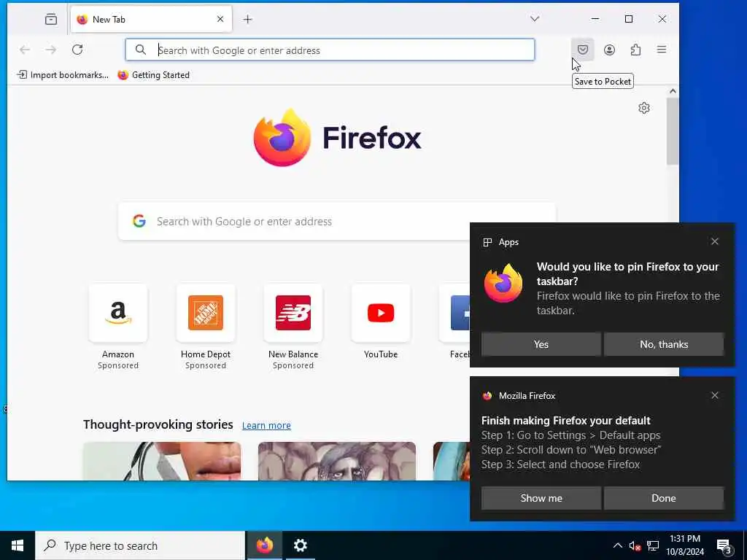Focus the address bar search field

(x=330, y=50)
